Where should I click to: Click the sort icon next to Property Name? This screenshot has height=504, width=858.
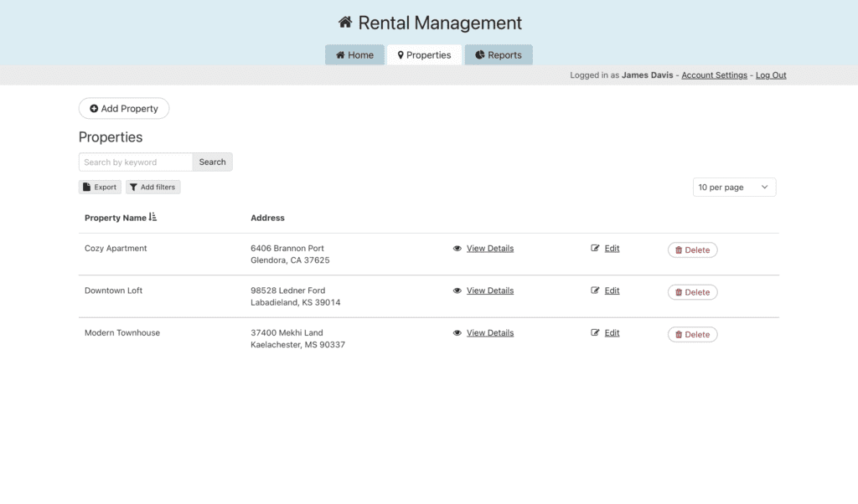[152, 218]
